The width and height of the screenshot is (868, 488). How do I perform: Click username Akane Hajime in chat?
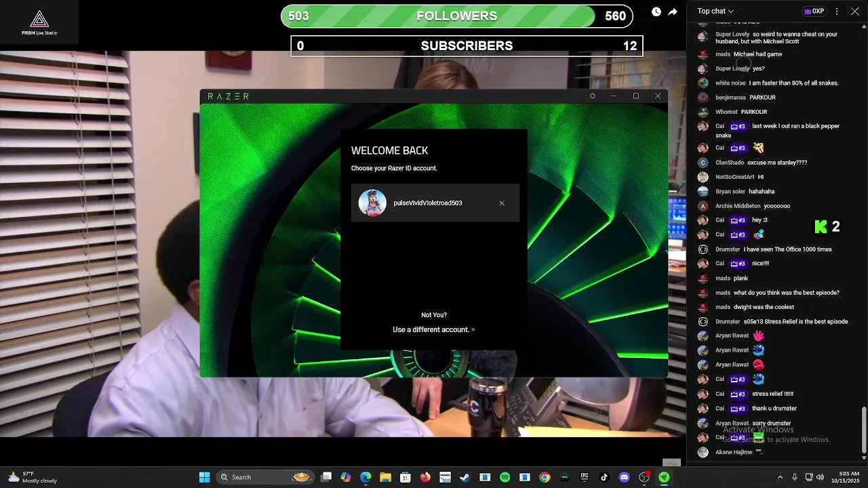(x=734, y=452)
